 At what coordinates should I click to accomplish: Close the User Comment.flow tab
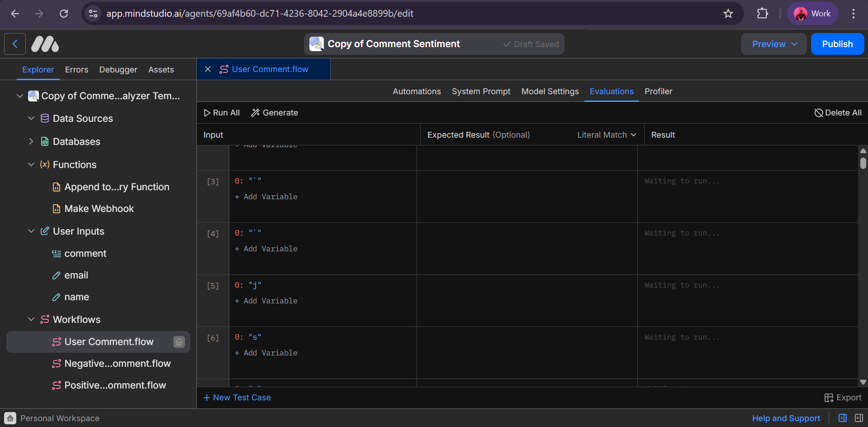click(208, 69)
